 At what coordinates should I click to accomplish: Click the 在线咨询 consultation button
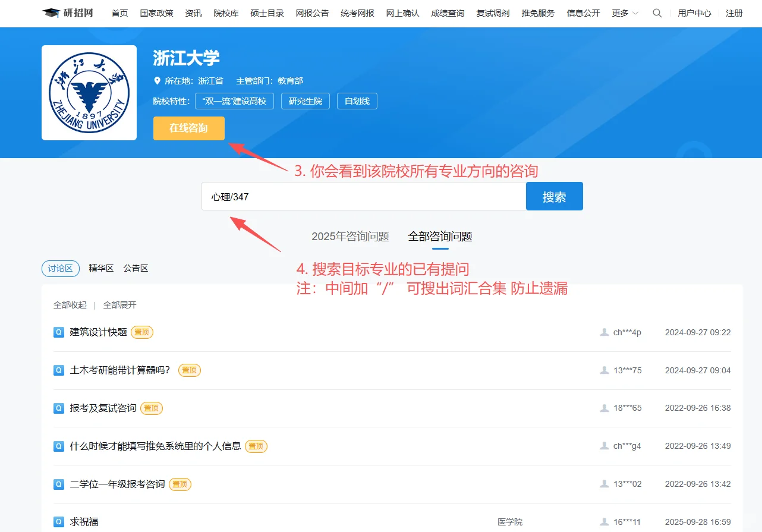coord(188,128)
